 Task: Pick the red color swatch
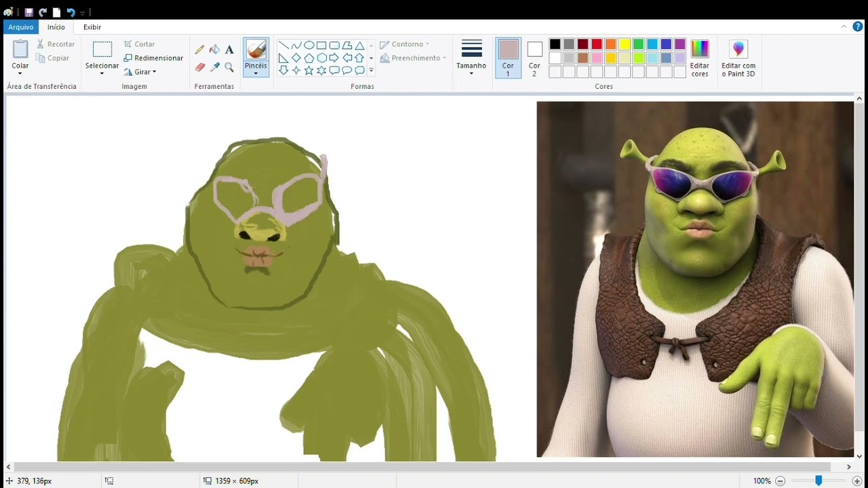click(x=597, y=44)
